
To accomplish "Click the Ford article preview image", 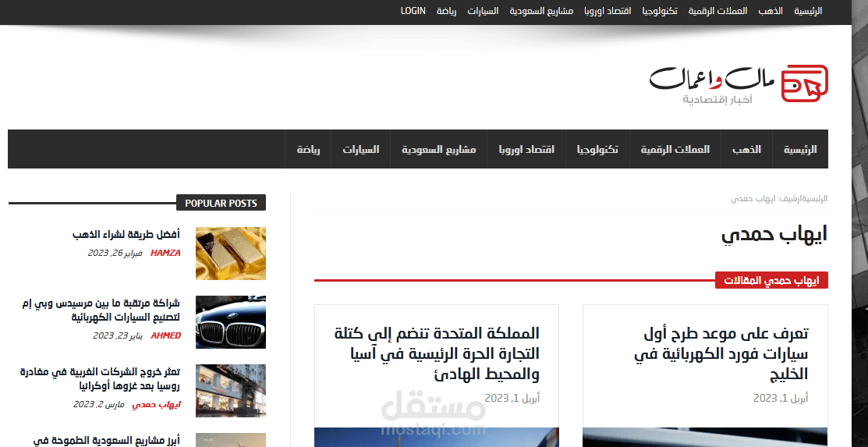I will (x=705, y=437).
